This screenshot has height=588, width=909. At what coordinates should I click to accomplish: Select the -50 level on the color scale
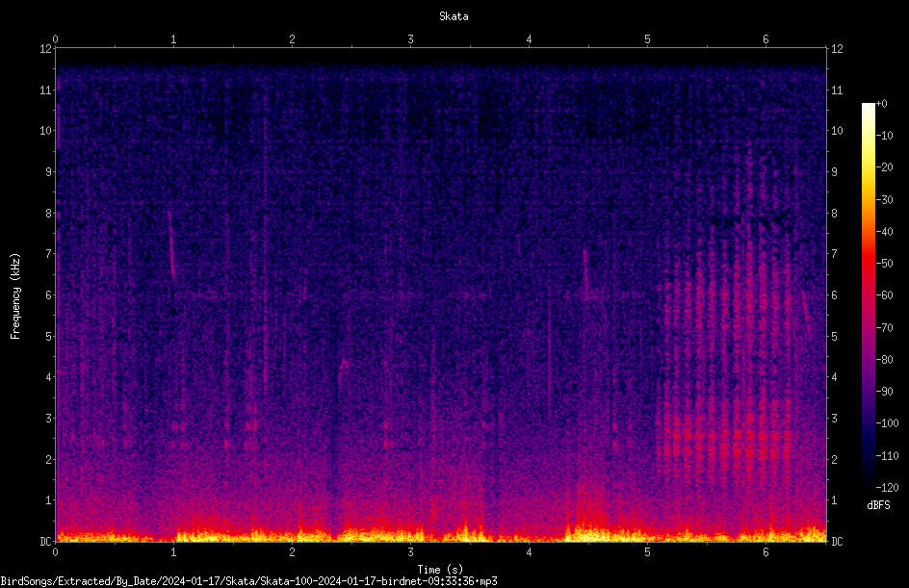884,263
